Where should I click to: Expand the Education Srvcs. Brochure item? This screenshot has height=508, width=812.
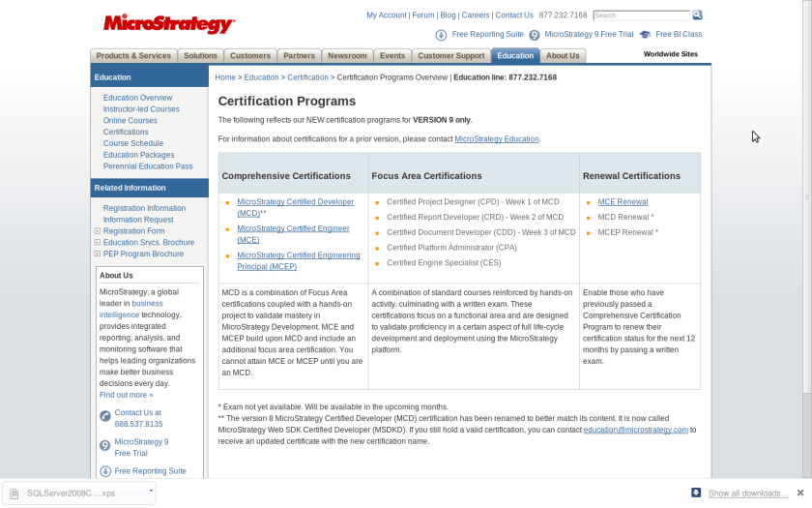(x=97, y=243)
